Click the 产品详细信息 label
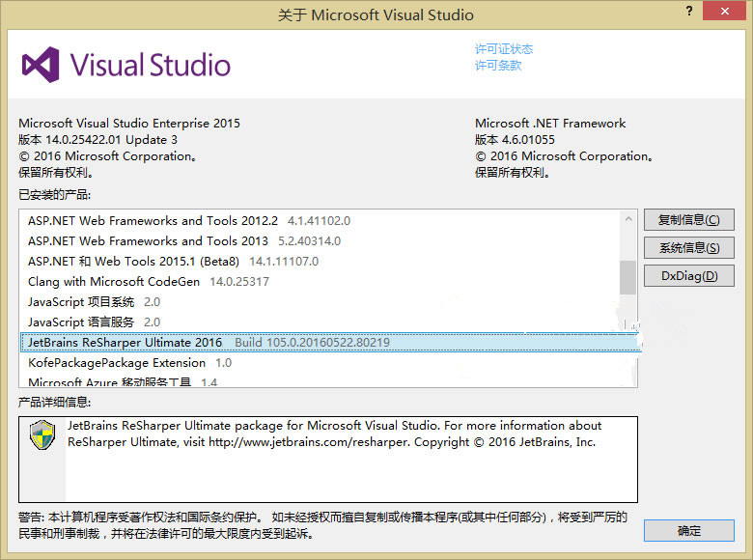Viewport: 753px width, 560px height. (54, 402)
